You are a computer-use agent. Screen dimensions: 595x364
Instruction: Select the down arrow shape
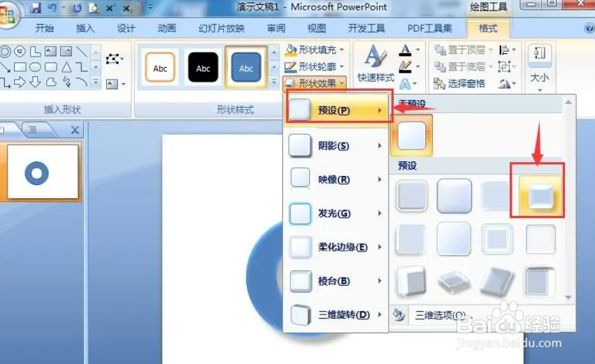35,82
